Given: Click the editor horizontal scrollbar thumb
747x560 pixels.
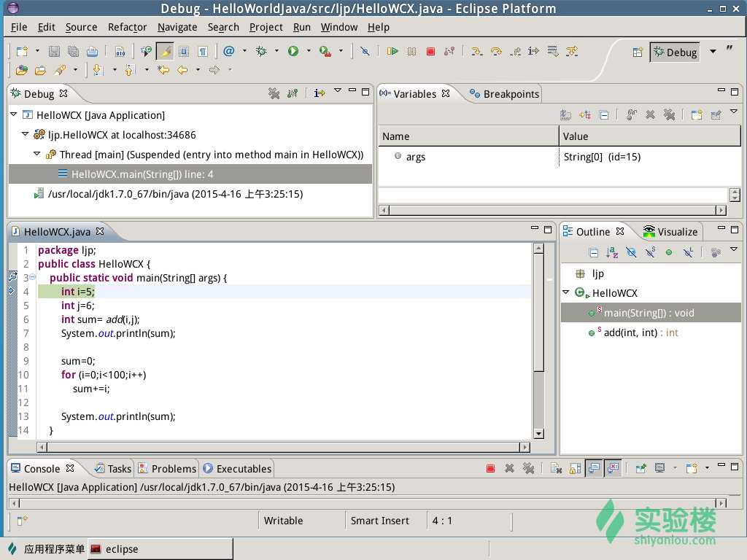Looking at the screenshot, I should pos(282,447).
